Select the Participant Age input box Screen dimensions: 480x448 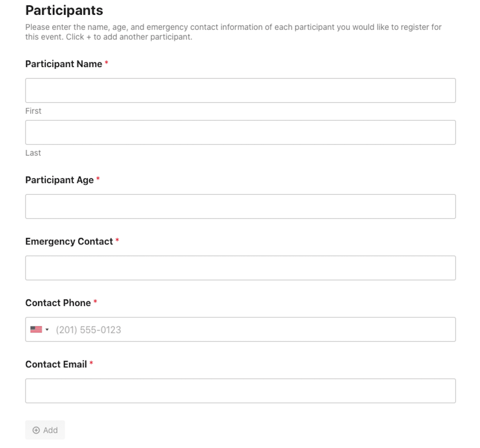tap(240, 206)
